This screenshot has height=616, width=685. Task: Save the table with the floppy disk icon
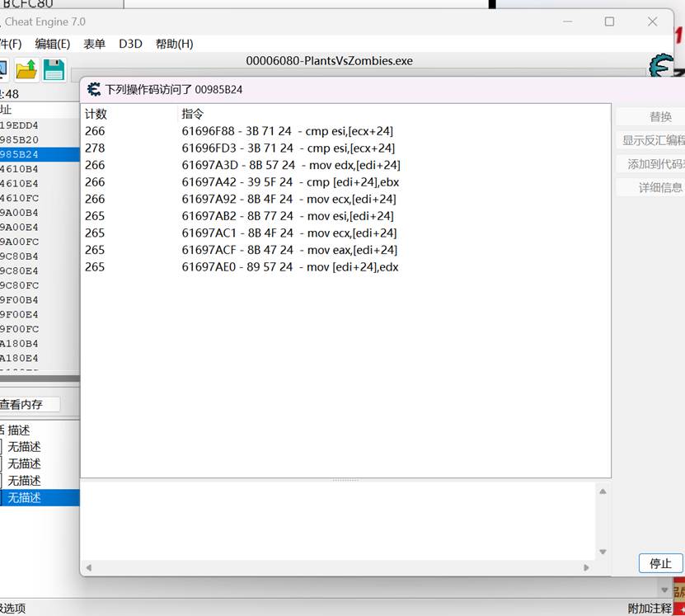coord(54,70)
